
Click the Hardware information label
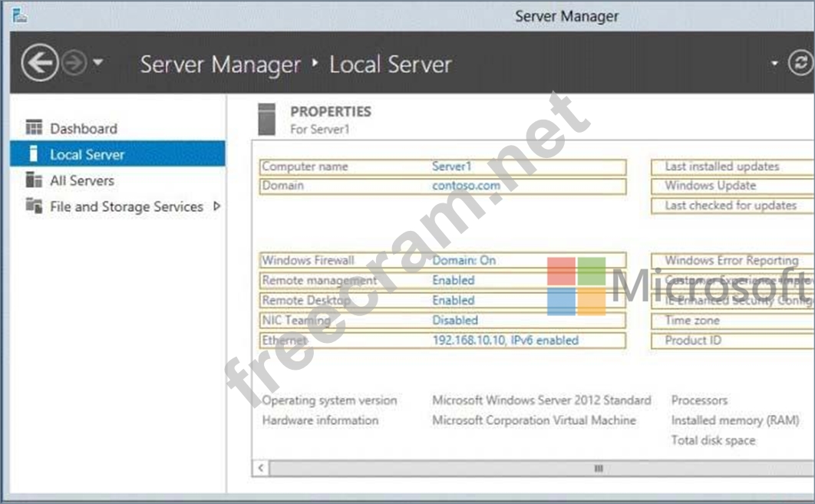[320, 420]
